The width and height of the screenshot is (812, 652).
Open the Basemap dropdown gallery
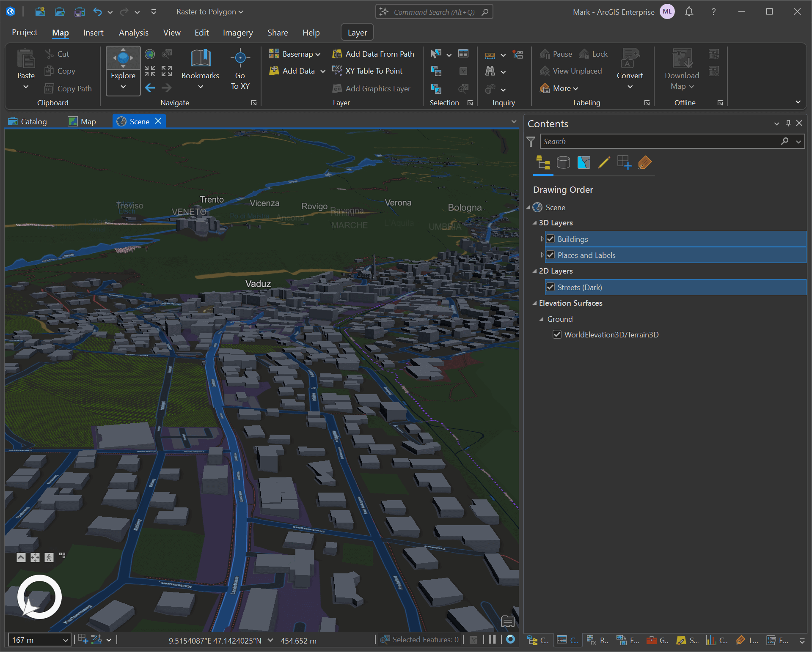click(295, 54)
